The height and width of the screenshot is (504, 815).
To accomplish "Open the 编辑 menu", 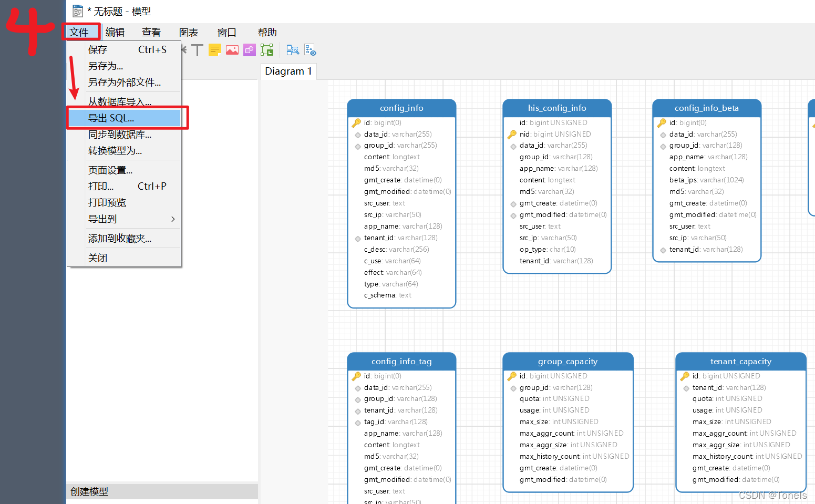I will [x=115, y=32].
